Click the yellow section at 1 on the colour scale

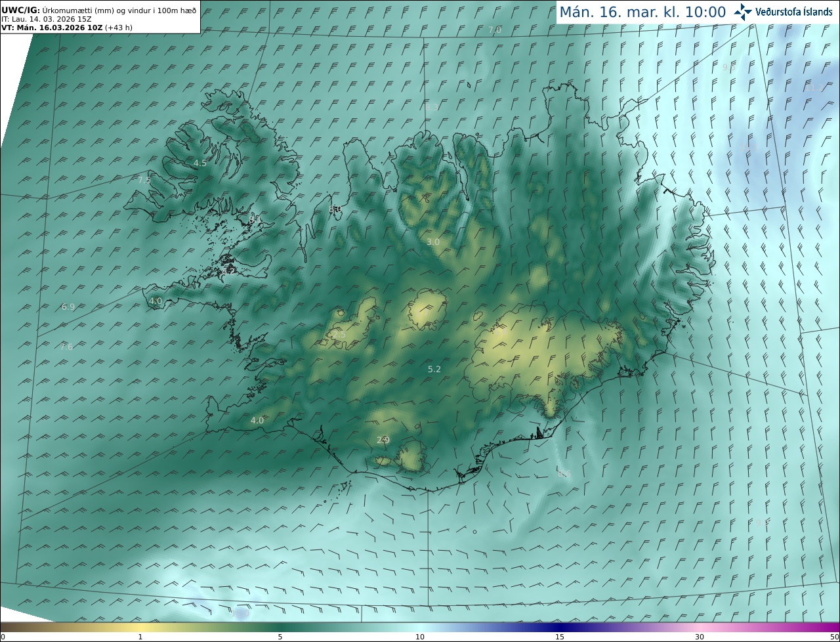pyautogui.click(x=140, y=627)
